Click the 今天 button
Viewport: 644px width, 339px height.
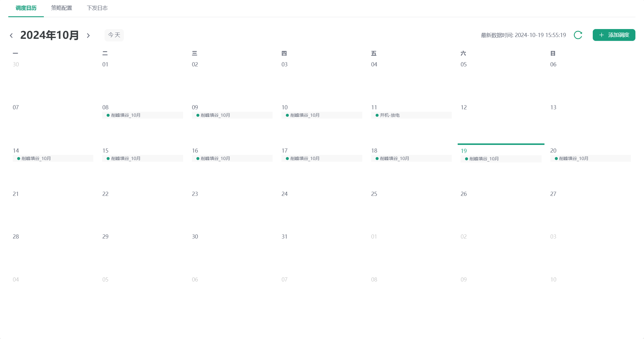[114, 35]
